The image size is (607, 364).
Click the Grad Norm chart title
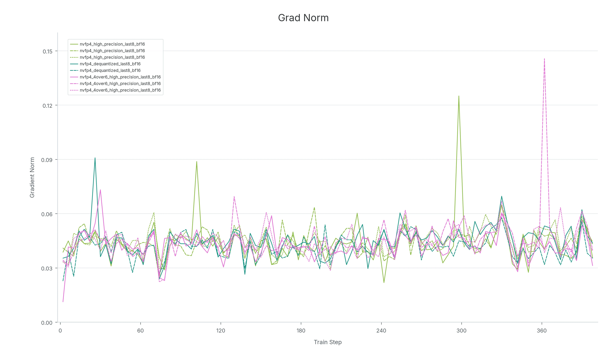pos(303,18)
